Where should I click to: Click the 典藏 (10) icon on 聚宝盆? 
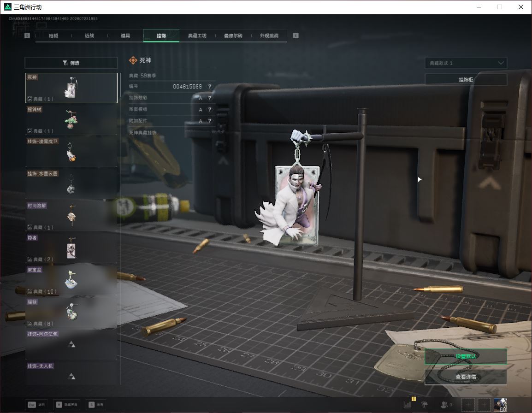click(30, 291)
